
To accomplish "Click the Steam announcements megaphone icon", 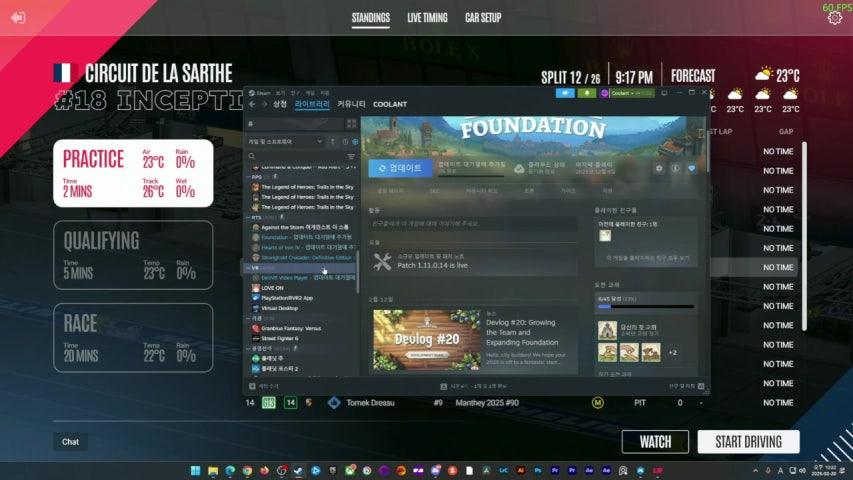I will 565,93.
